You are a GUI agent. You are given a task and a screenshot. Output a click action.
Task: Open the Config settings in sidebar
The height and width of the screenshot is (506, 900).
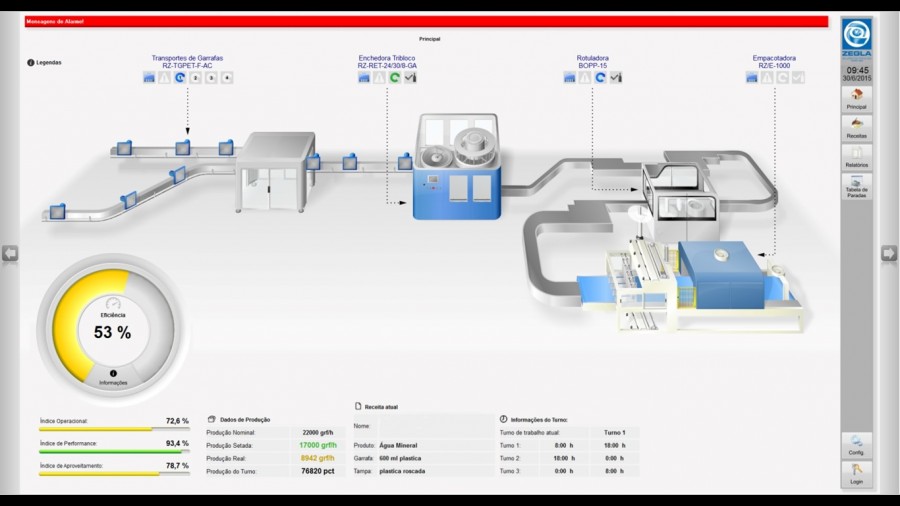tap(856, 445)
